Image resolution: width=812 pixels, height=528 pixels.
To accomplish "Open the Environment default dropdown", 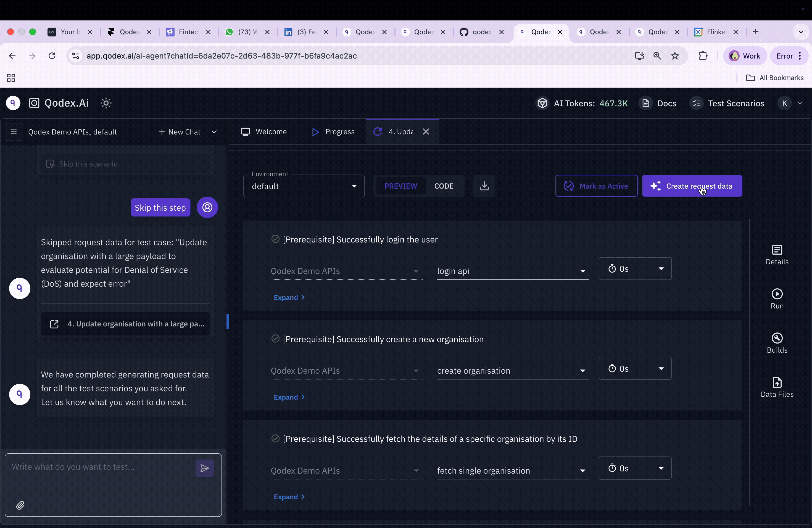I will 304,186.
